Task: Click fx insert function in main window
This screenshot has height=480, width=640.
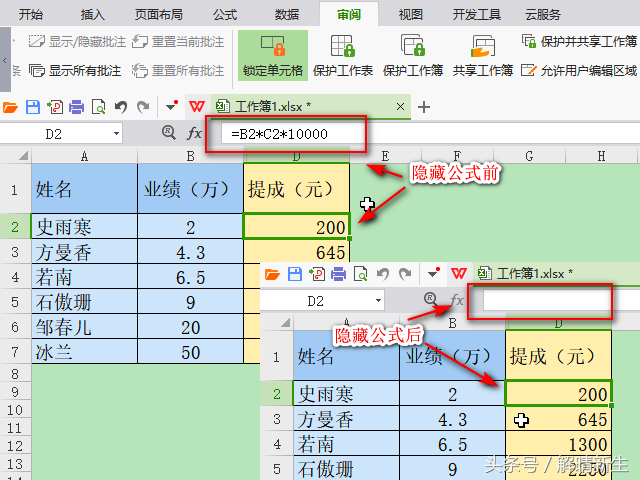Action: 194,133
